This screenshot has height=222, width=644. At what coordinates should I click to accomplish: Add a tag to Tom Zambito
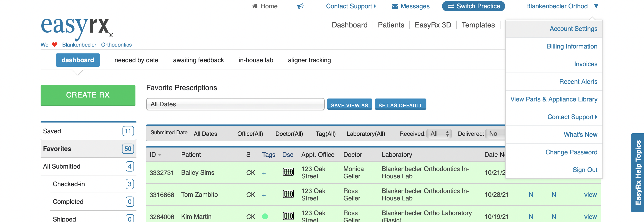point(264,195)
